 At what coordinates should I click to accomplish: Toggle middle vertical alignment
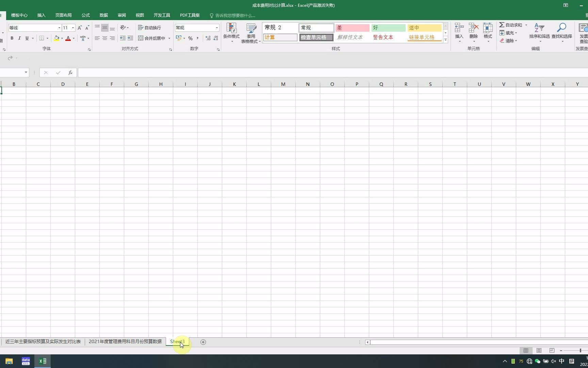pos(105,28)
